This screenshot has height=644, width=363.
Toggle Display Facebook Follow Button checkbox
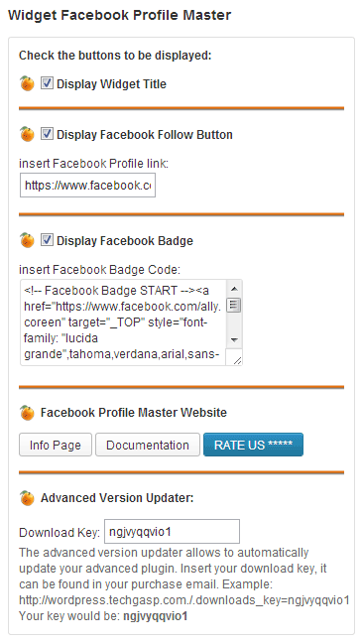point(47,134)
